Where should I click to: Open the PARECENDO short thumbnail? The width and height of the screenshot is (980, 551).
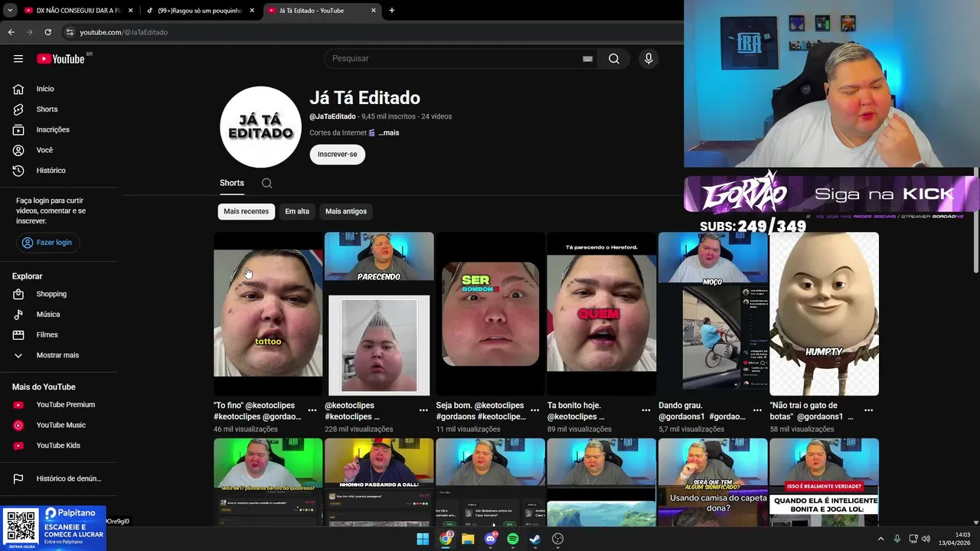click(x=379, y=314)
